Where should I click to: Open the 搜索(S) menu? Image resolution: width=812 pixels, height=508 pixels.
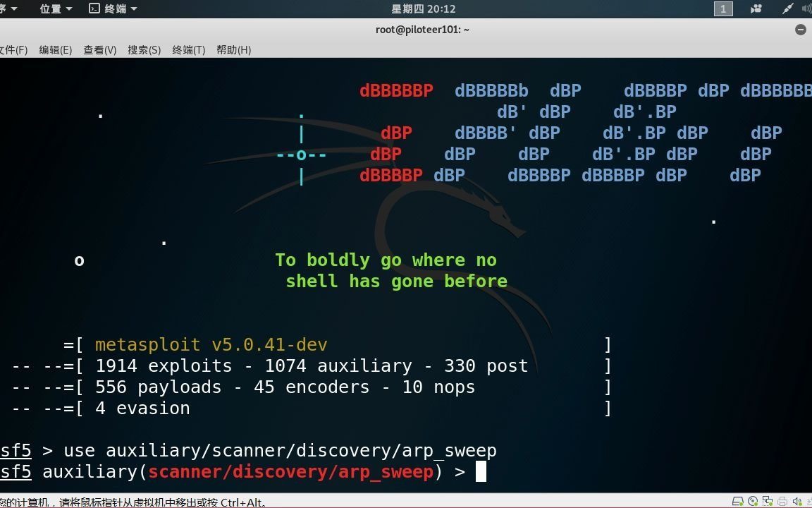143,49
